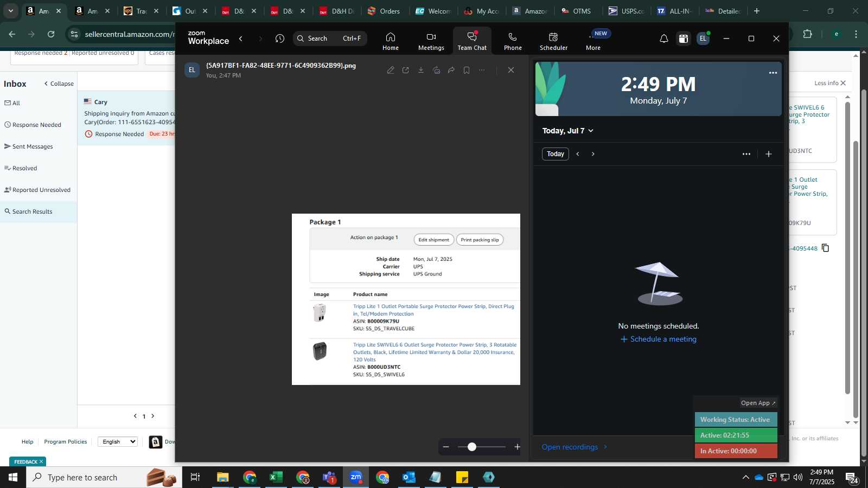Go to previous day in calendar
This screenshot has height=488, width=868.
tap(578, 154)
